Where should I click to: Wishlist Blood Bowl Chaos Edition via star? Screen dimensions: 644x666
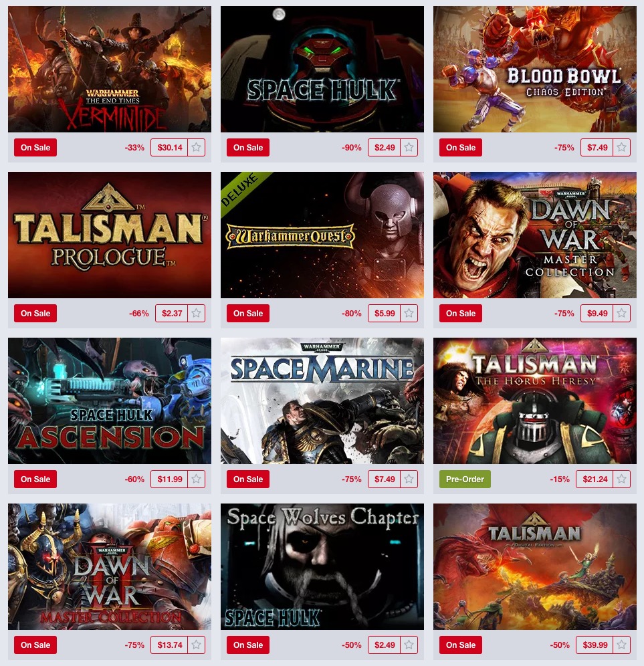(621, 147)
